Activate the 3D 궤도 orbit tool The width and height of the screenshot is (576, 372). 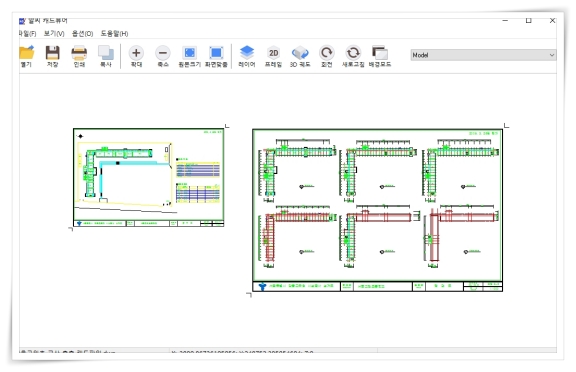300,56
